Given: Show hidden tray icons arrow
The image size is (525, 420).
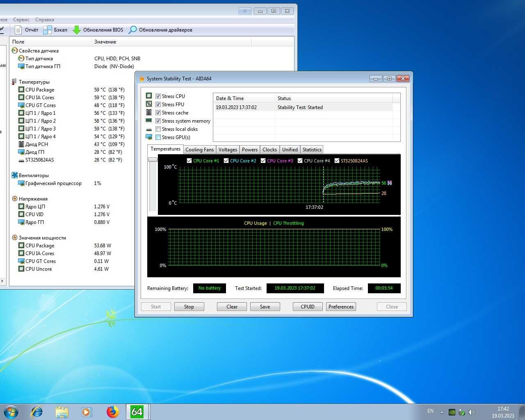Looking at the screenshot, I should point(442,412).
